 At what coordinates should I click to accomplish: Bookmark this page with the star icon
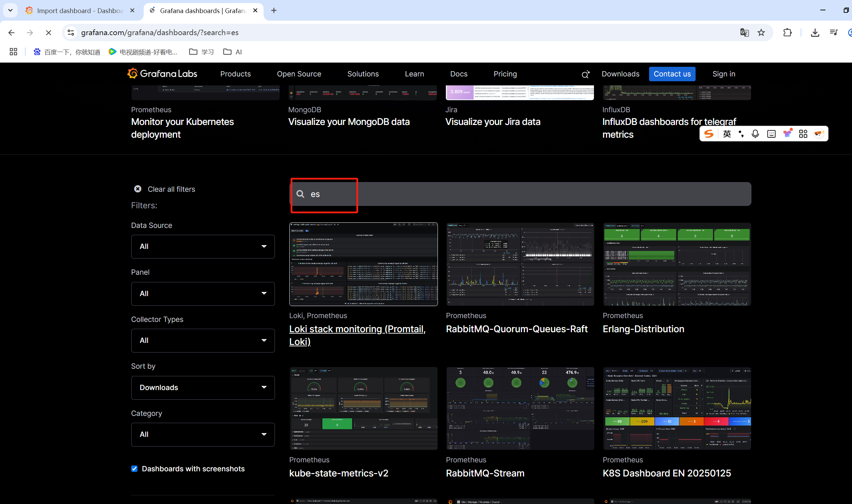pyautogui.click(x=761, y=32)
